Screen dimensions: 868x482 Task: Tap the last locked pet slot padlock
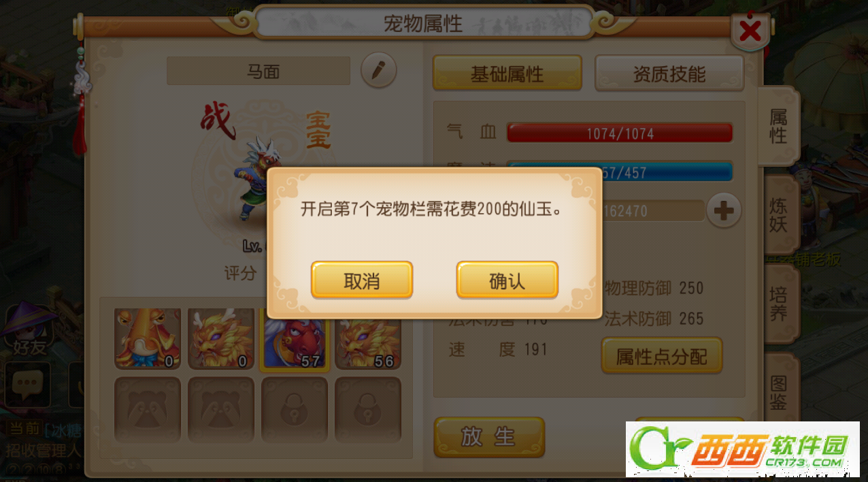tap(368, 410)
